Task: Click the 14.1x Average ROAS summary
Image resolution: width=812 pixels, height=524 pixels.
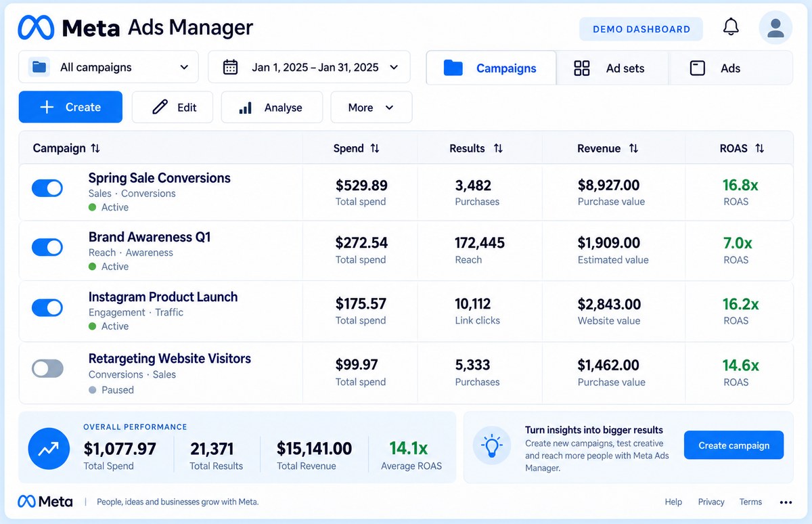Action: tap(408, 448)
